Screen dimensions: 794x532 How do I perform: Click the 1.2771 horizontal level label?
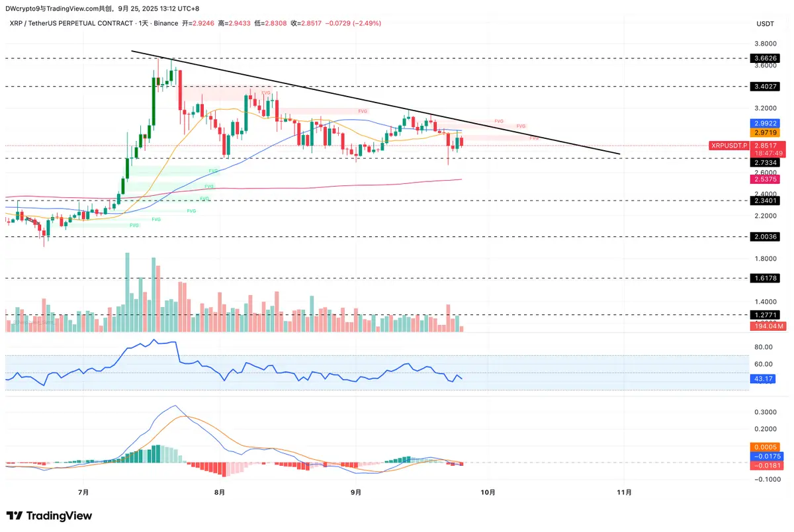[x=767, y=315]
